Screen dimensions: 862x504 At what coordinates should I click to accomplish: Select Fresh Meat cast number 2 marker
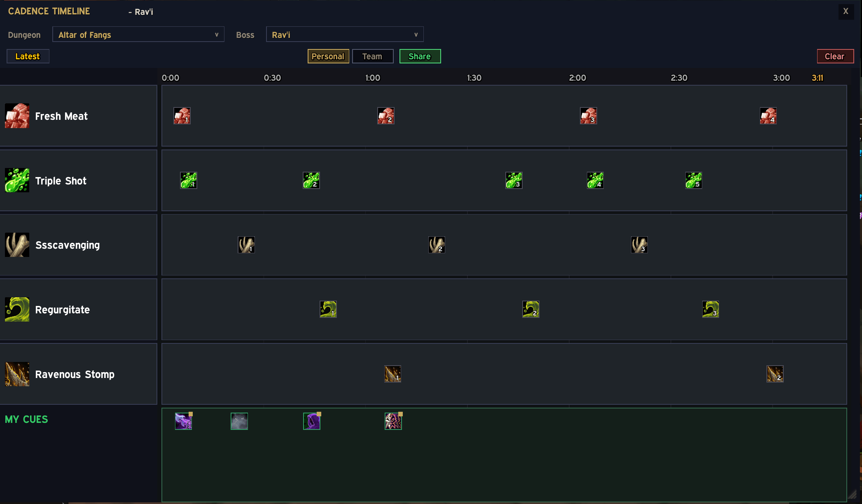pyautogui.click(x=386, y=116)
